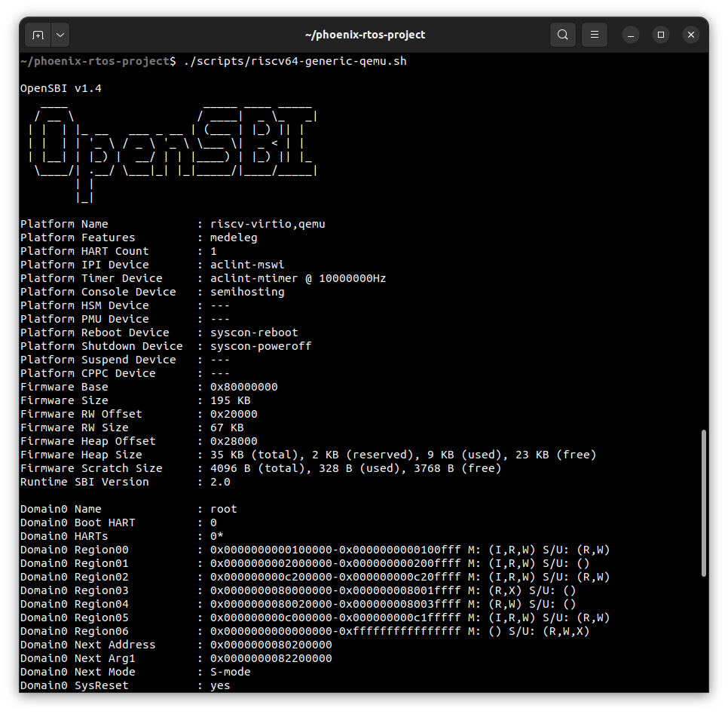Maximize the terminal window
This screenshot has width=728, height=714.
661,35
